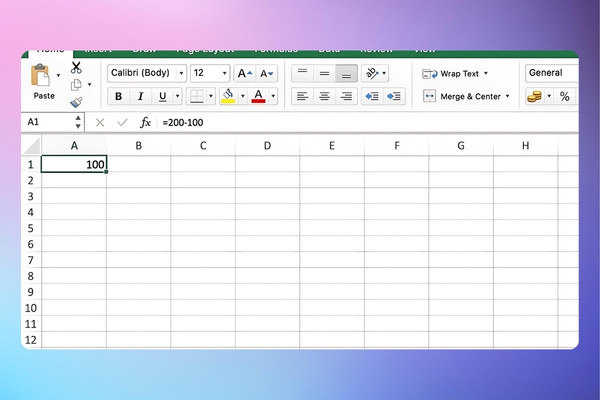Screen dimensions: 600x400
Task: Click Name Box stepper arrows
Action: tap(78, 122)
